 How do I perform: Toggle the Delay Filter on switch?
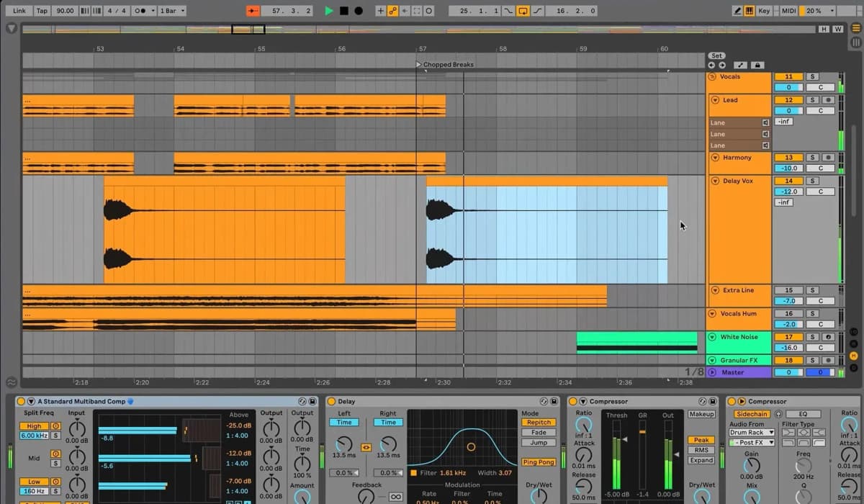414,473
